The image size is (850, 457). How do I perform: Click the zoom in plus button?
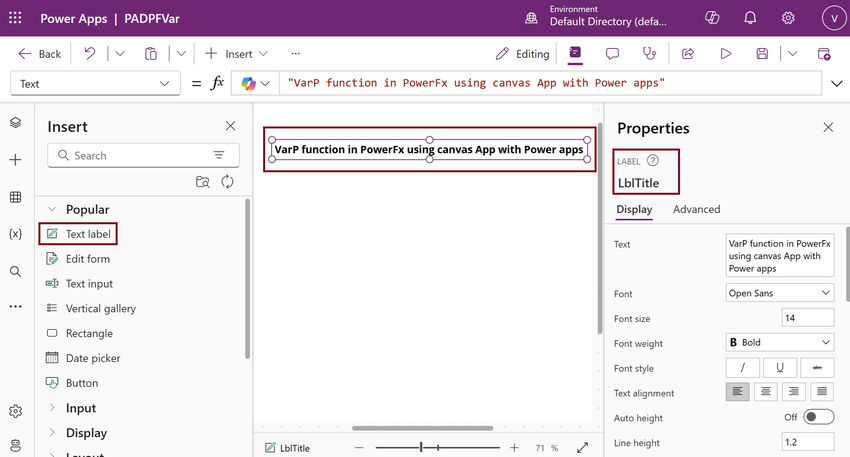(x=514, y=448)
